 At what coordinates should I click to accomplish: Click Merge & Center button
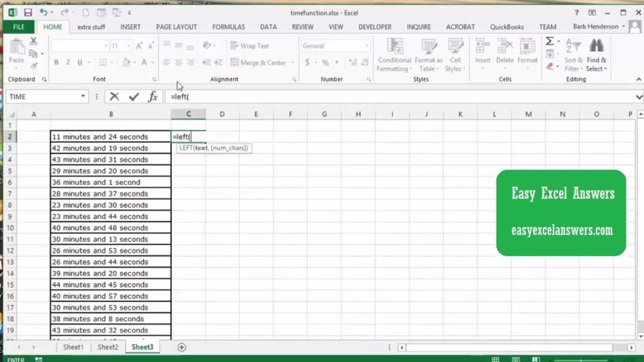(x=258, y=62)
